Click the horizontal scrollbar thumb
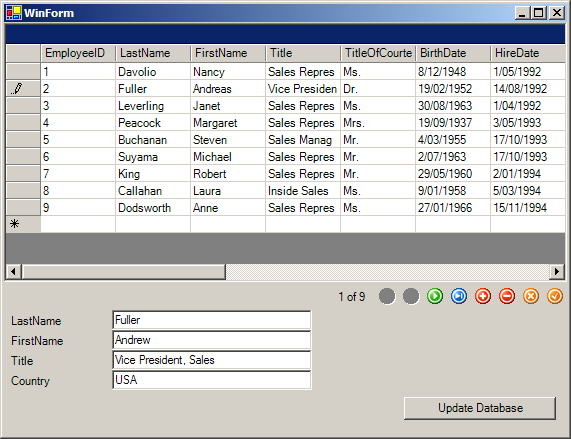Viewport: 571px width, 439px height. tap(123, 272)
